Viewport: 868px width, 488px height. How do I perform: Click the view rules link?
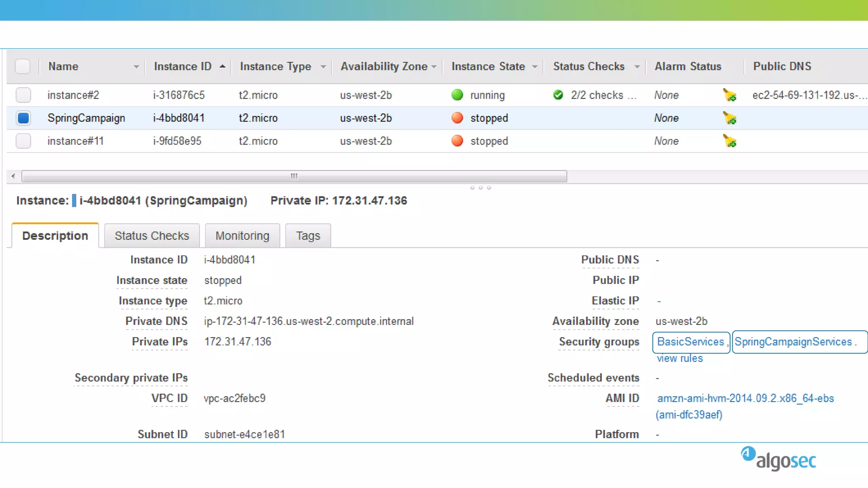pyautogui.click(x=679, y=358)
